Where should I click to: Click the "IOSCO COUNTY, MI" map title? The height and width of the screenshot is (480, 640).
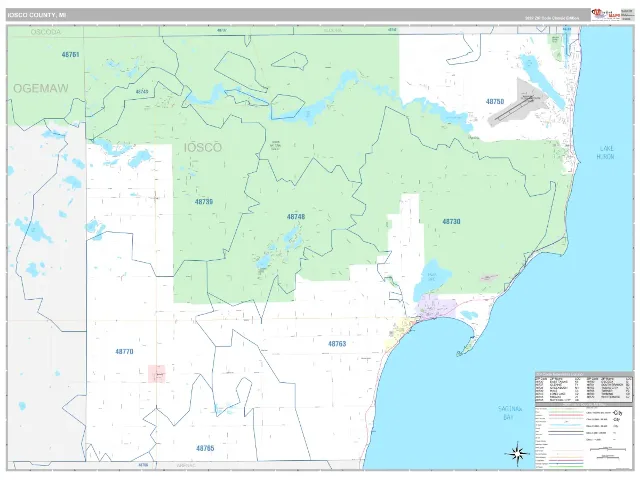[x=36, y=15]
